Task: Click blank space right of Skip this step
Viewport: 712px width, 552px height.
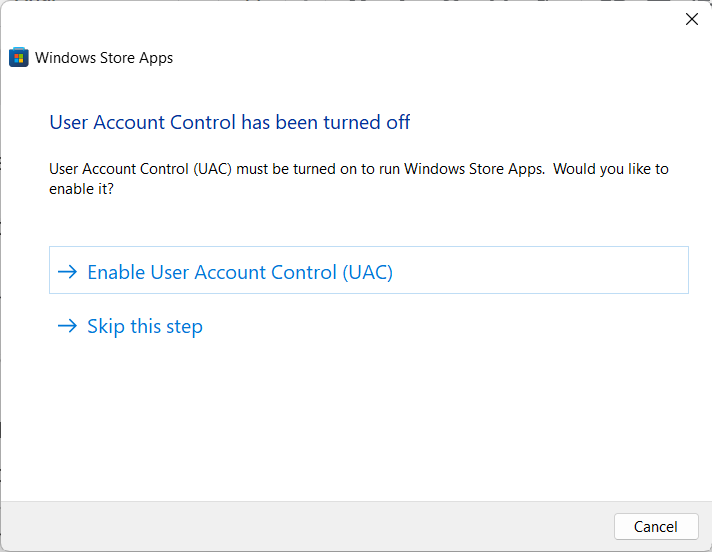Action: coord(450,326)
